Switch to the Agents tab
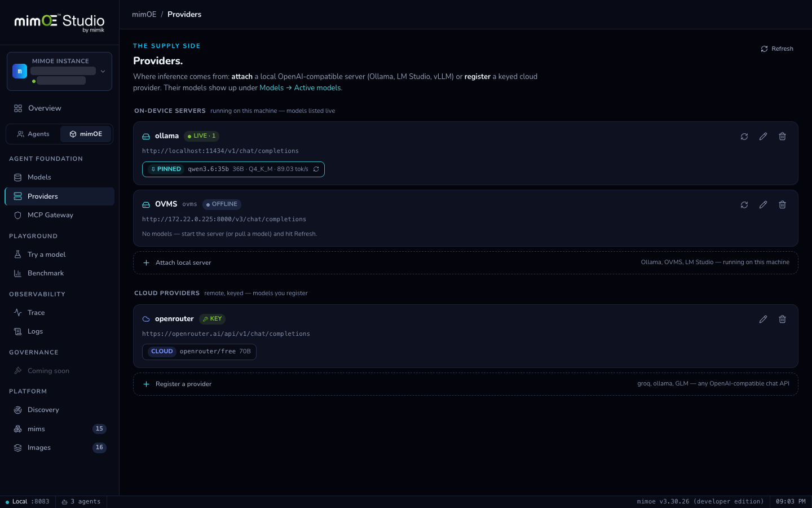This screenshot has width=812, height=508. coord(33,134)
